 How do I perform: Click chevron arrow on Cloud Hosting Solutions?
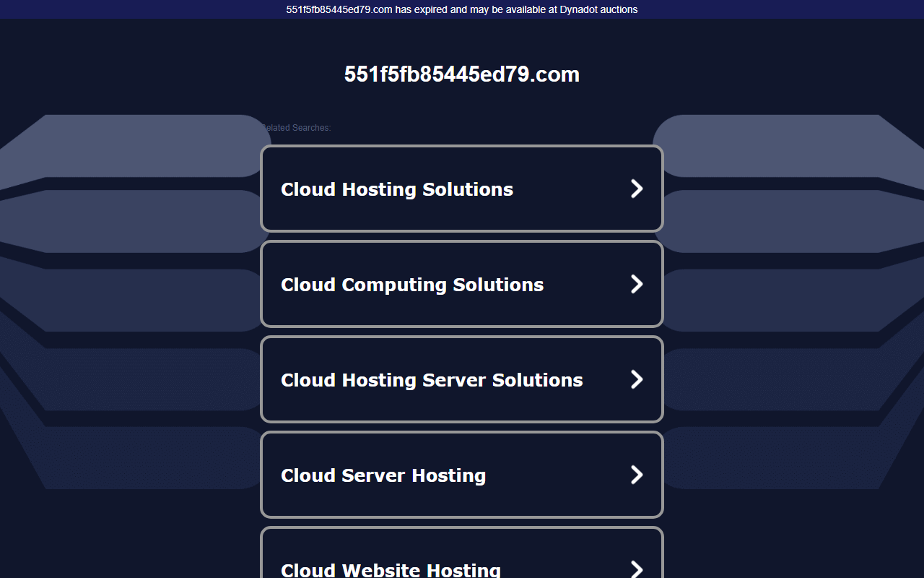click(x=637, y=189)
